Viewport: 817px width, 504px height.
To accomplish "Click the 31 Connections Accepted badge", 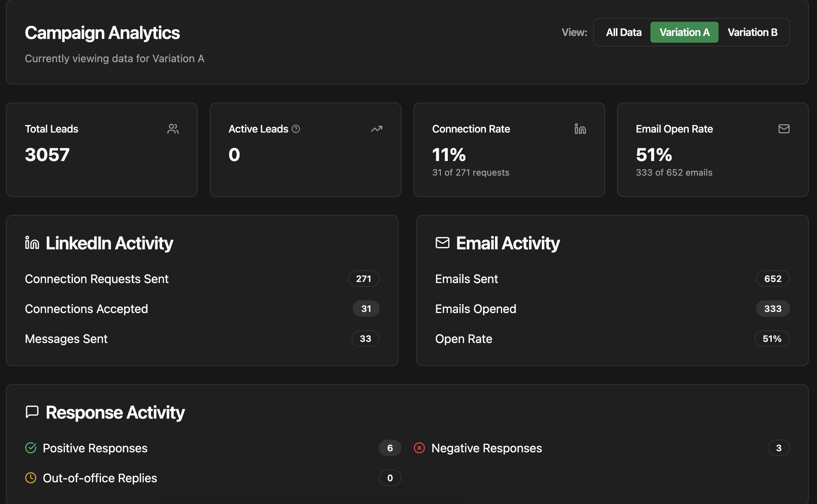I will pyautogui.click(x=366, y=309).
